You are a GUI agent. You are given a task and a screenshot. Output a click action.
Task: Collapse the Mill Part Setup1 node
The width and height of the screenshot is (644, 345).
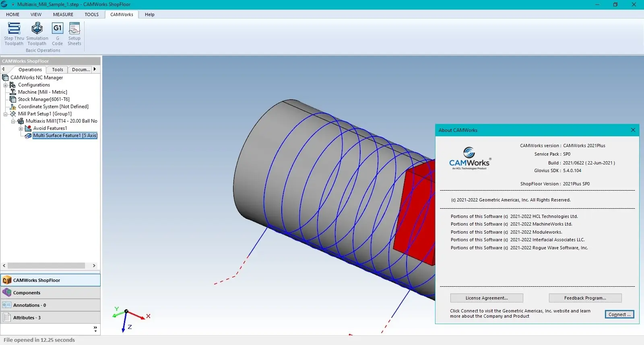(6, 114)
